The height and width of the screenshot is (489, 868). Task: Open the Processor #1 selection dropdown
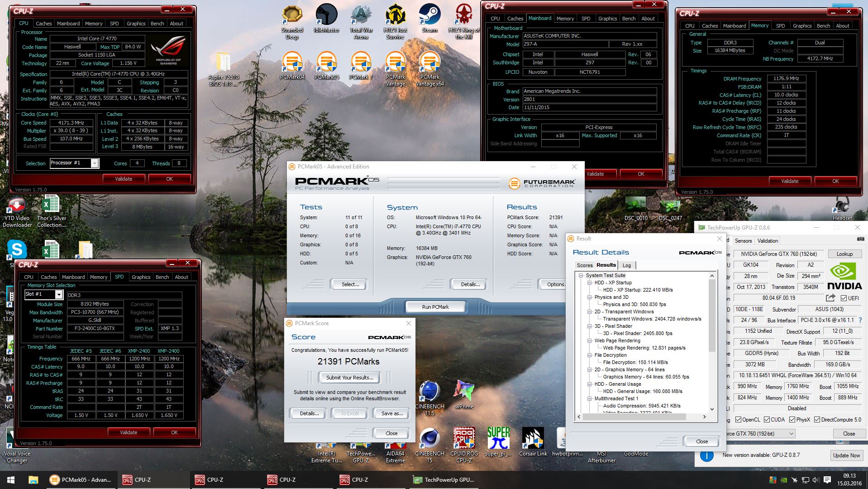click(95, 163)
